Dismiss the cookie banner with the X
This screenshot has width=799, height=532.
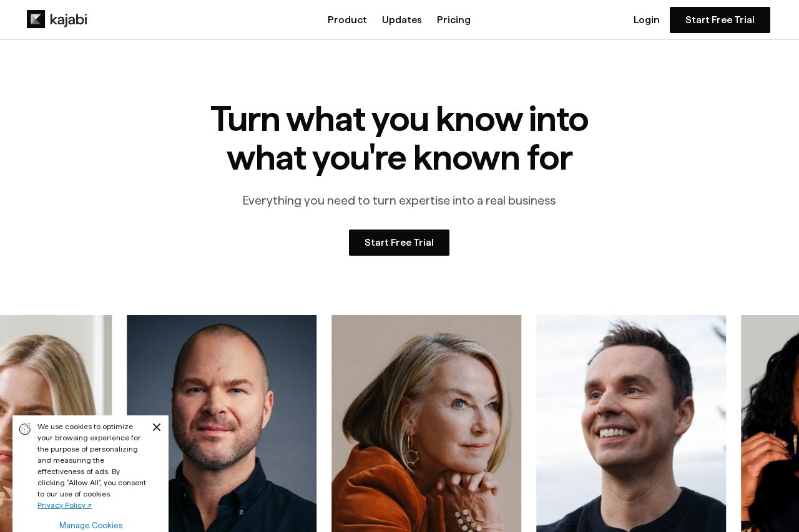click(x=157, y=427)
